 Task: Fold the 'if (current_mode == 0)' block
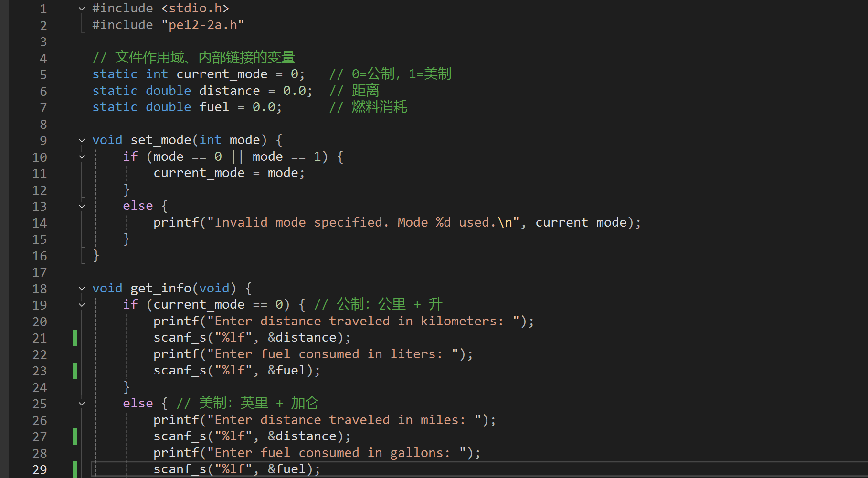pos(82,305)
